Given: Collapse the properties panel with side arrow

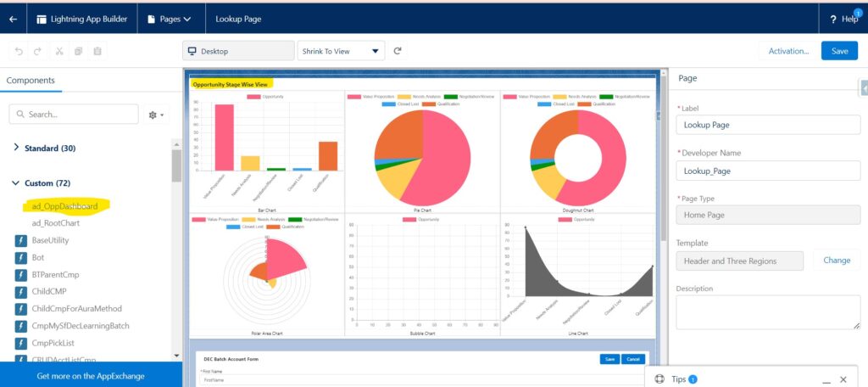Looking at the screenshot, I should tap(864, 87).
